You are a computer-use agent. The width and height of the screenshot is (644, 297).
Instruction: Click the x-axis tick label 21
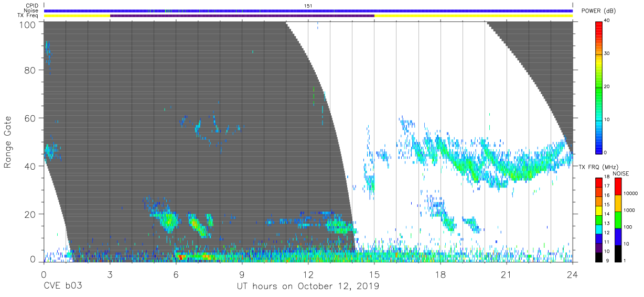click(507, 274)
